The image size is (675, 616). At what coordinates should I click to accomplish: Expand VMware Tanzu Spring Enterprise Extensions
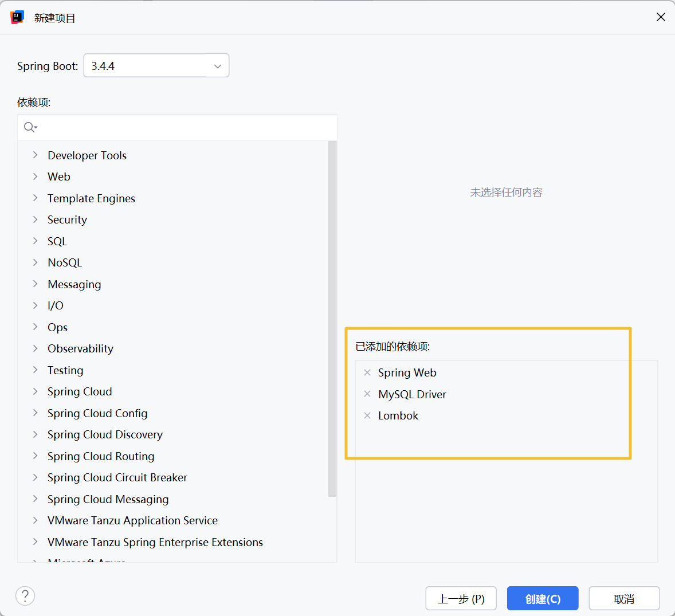(x=36, y=543)
